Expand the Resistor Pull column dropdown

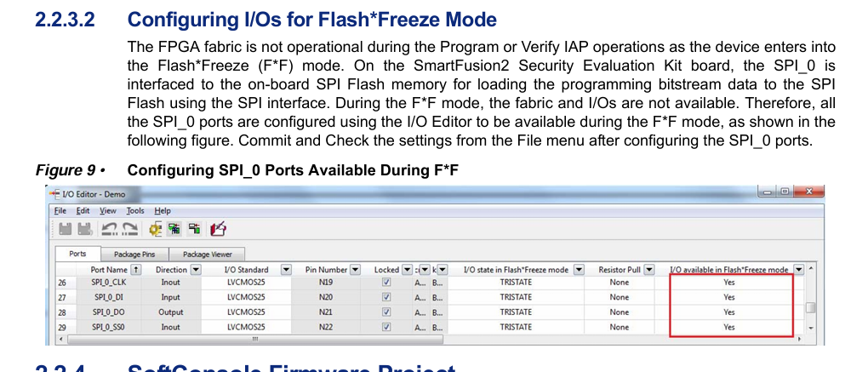tap(648, 270)
